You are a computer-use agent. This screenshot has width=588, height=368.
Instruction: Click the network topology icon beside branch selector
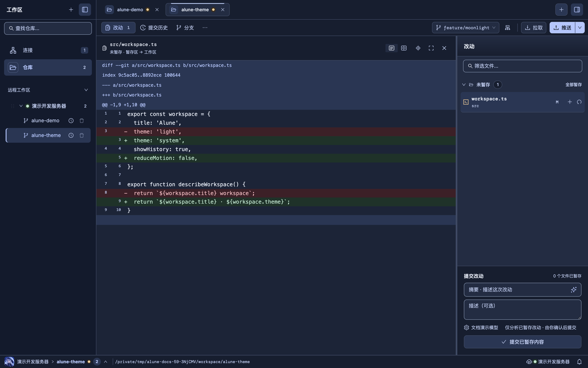coord(508,28)
